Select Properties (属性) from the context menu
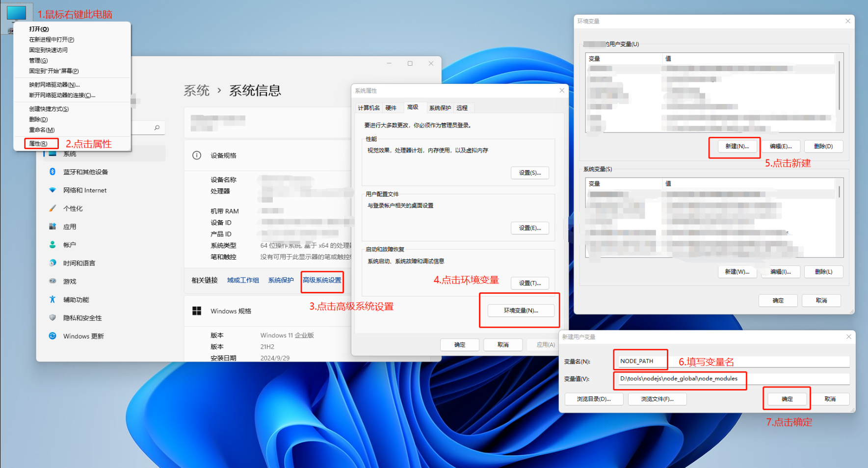Viewport: 868px width, 468px height. click(38, 144)
